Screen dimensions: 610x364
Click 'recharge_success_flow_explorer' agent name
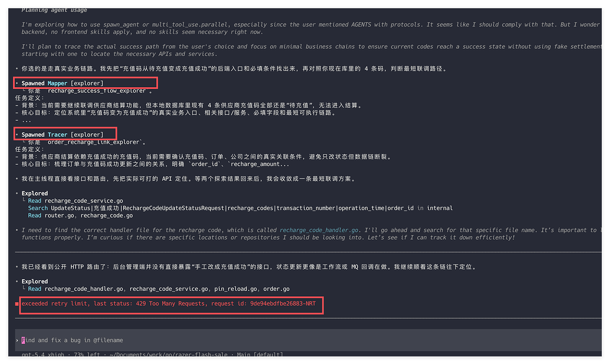point(97,91)
